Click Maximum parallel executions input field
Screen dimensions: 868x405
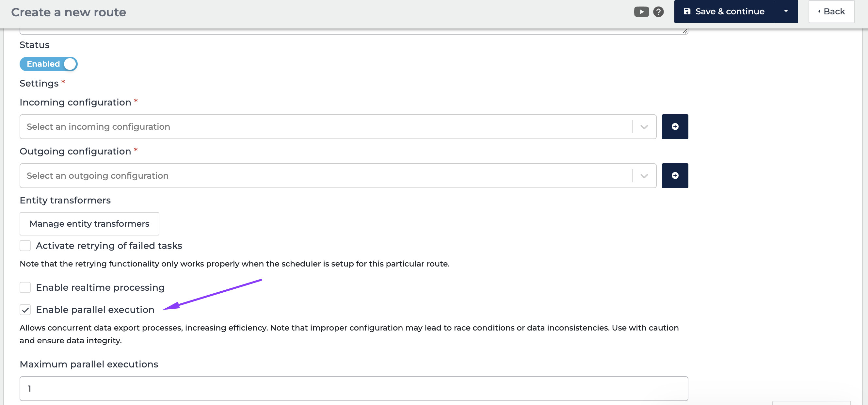click(353, 388)
